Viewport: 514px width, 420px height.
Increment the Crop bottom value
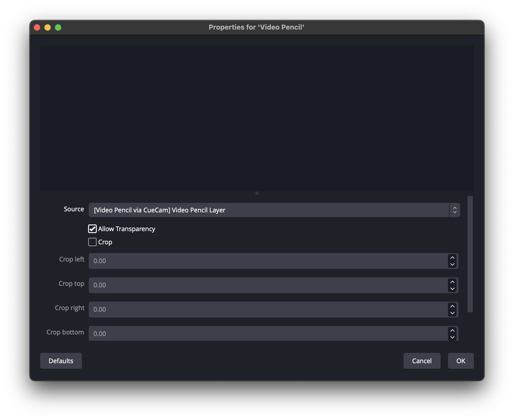[x=452, y=330]
